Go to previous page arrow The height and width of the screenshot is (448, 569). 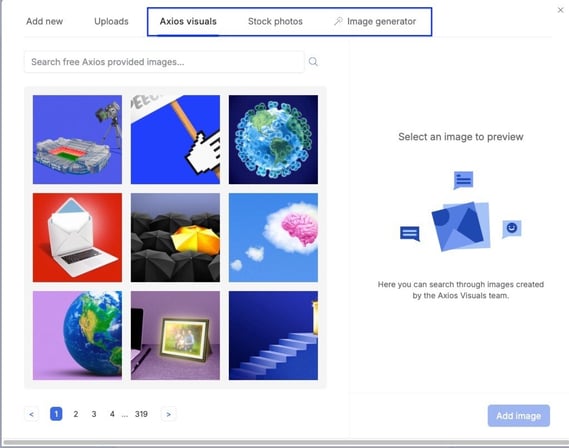[x=32, y=414]
